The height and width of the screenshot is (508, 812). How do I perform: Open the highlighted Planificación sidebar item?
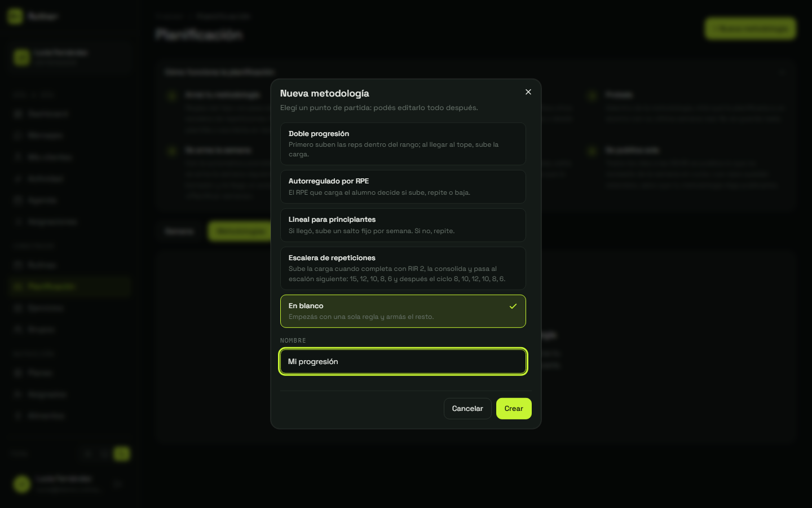[70, 287]
